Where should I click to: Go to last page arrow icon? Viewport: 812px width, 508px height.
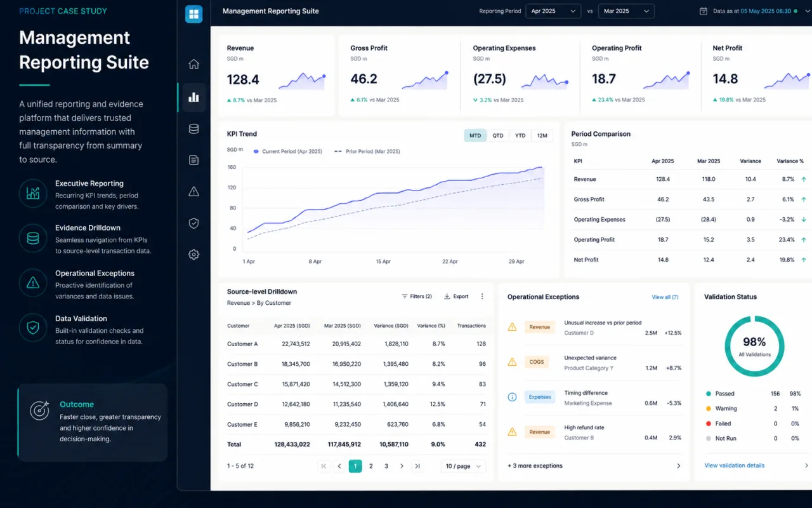417,466
